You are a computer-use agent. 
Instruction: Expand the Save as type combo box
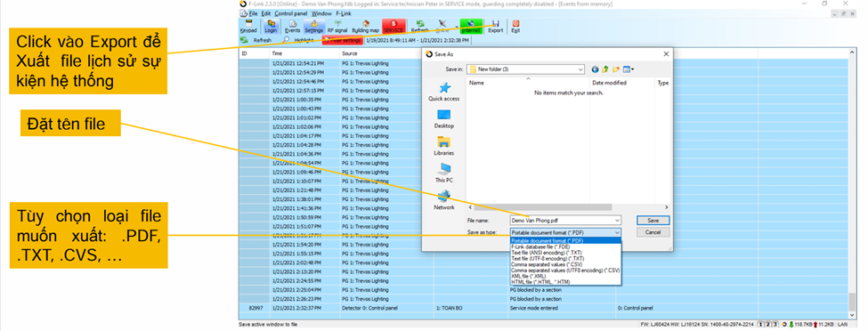[565, 232]
